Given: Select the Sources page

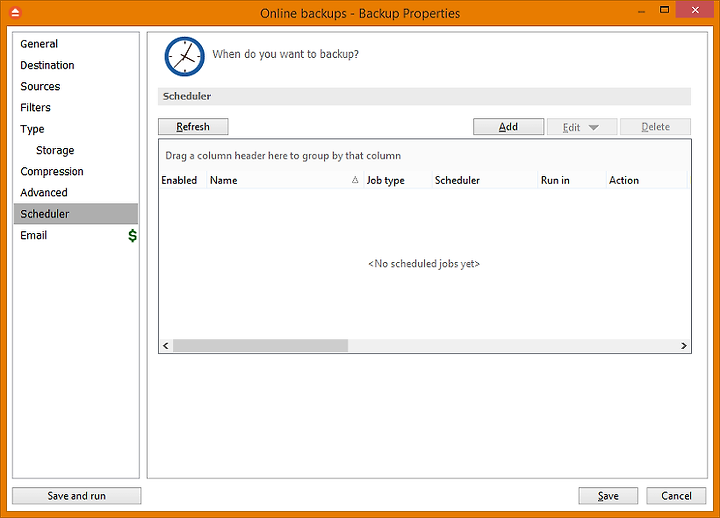Looking at the screenshot, I should [76, 86].
